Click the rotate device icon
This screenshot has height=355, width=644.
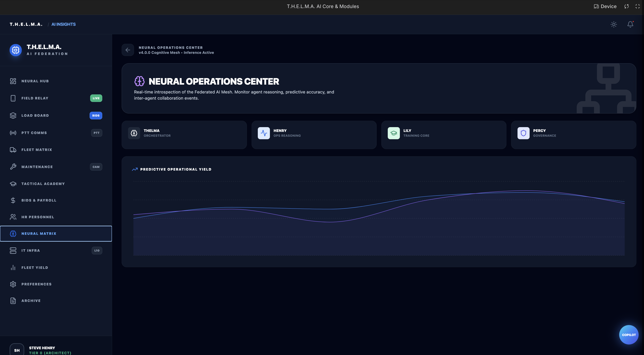[x=626, y=7]
